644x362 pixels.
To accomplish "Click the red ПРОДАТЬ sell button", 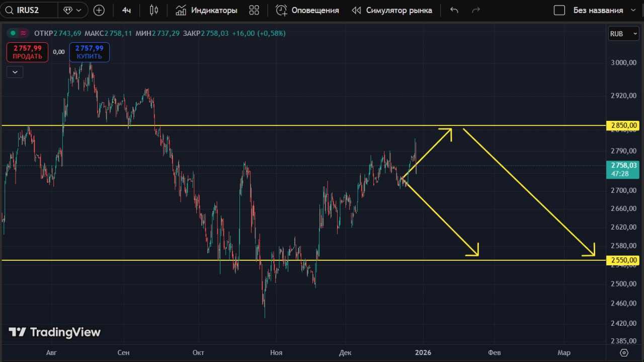I will [x=28, y=52].
